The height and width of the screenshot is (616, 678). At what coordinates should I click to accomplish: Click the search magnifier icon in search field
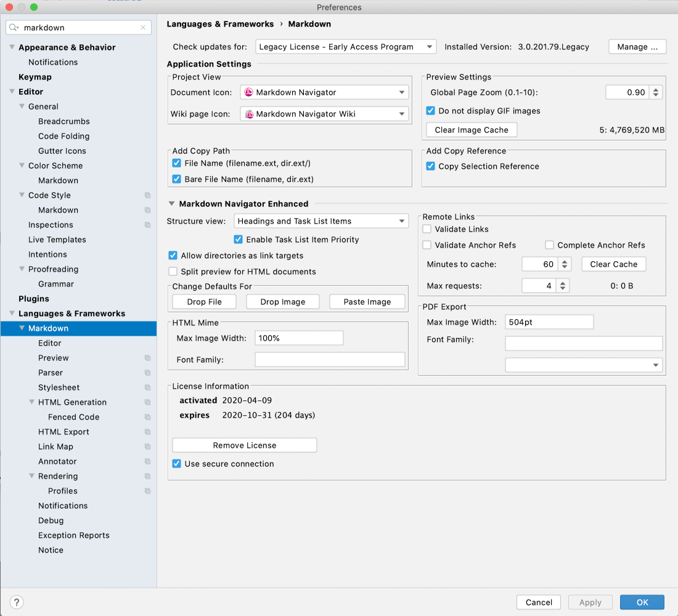14,28
